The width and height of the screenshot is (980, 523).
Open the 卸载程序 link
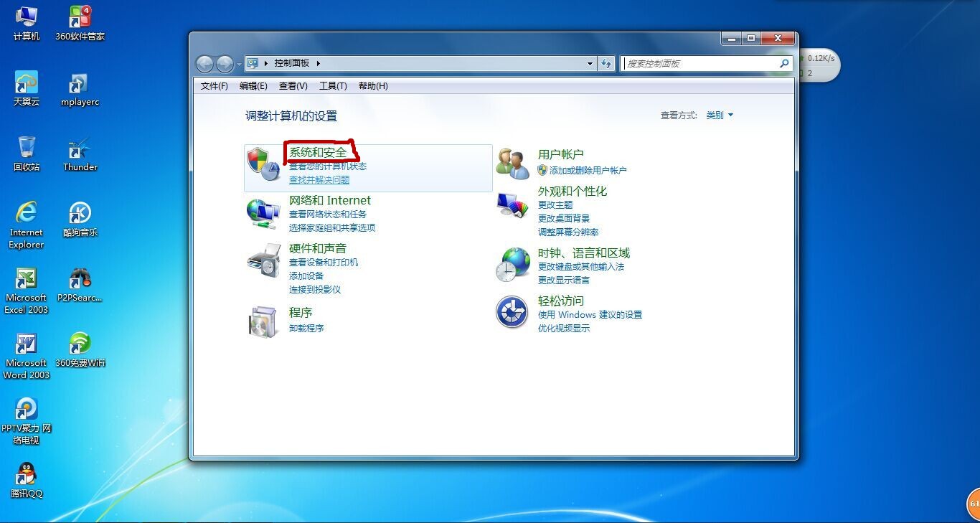(306, 328)
